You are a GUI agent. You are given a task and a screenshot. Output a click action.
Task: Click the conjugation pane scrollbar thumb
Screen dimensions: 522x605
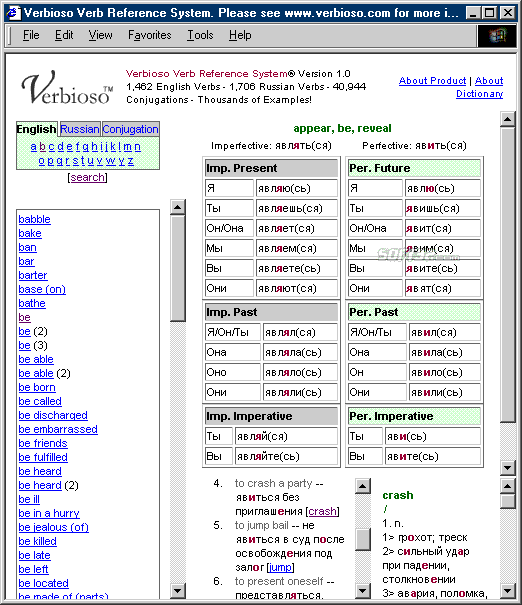[508, 275]
